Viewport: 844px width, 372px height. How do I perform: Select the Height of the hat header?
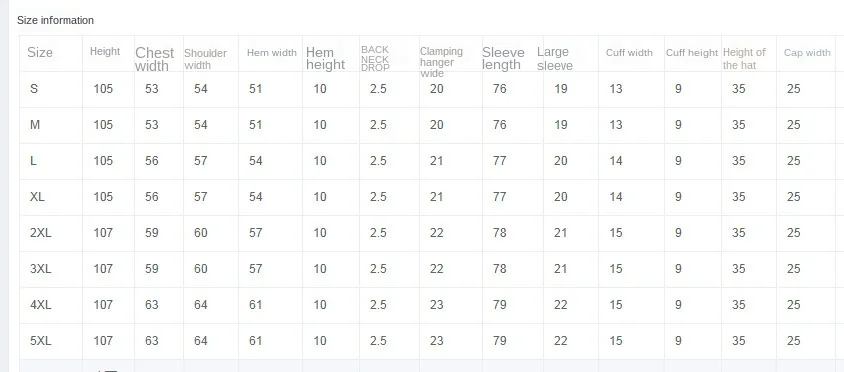(744, 59)
